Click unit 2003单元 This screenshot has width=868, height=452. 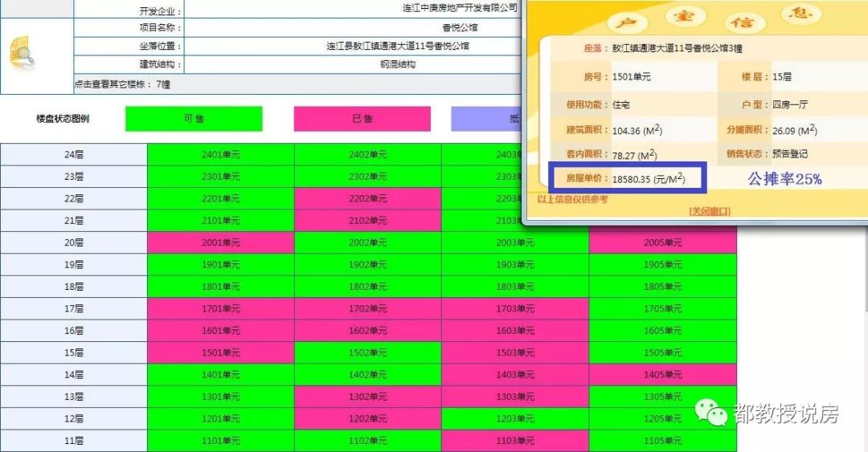(x=515, y=243)
